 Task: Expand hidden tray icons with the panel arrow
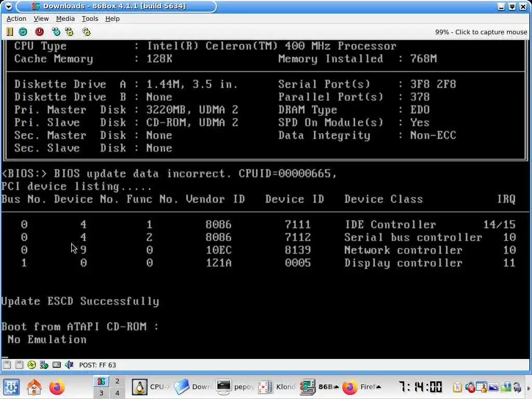pos(528,388)
